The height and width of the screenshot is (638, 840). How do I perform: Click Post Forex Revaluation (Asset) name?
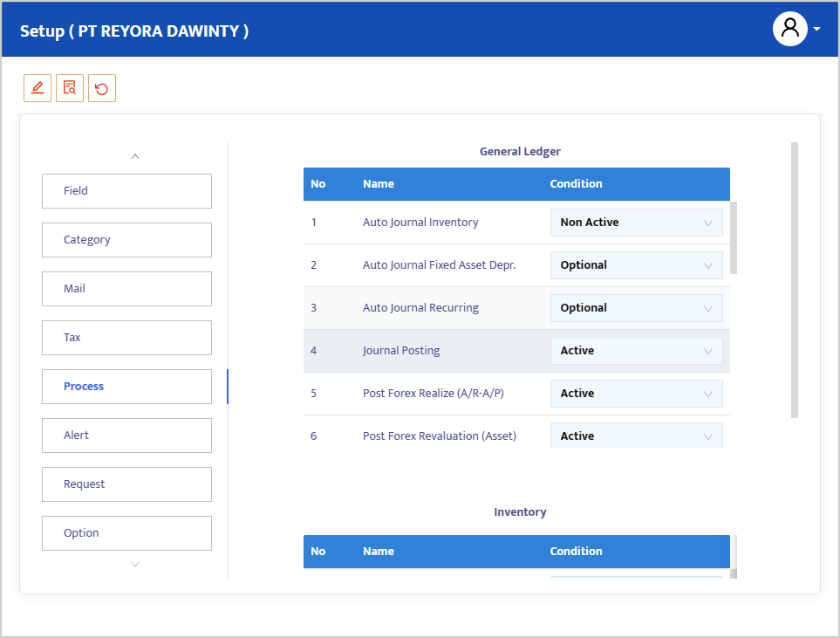click(x=440, y=436)
